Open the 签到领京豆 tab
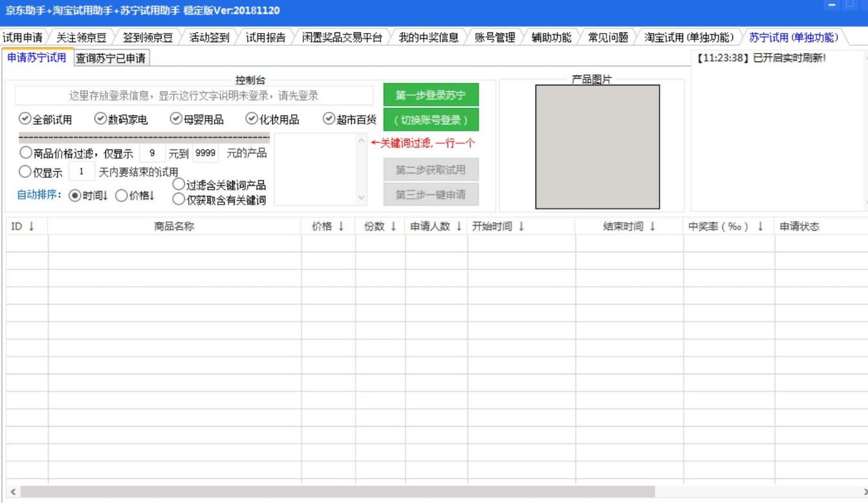The image size is (868, 503). 148,37
